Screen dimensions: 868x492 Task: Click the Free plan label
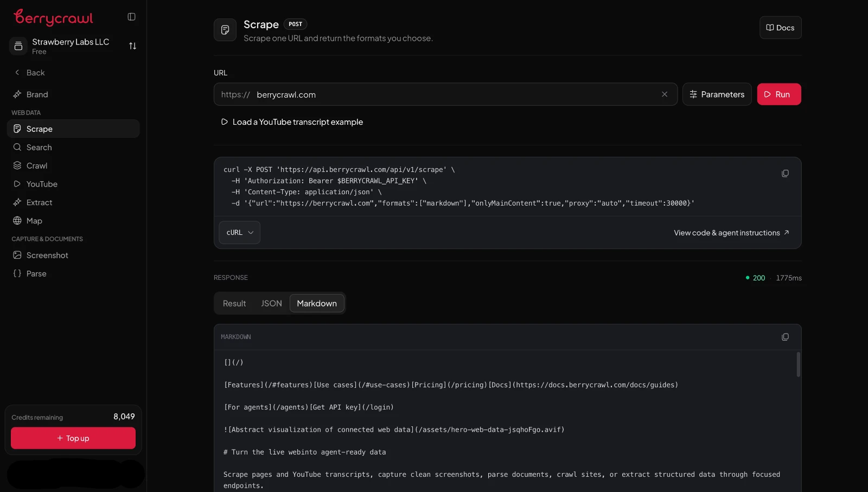(39, 52)
